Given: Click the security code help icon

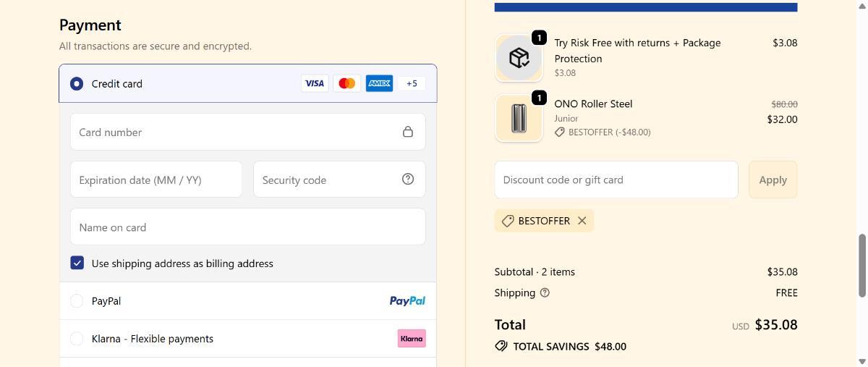Looking at the screenshot, I should [408, 179].
